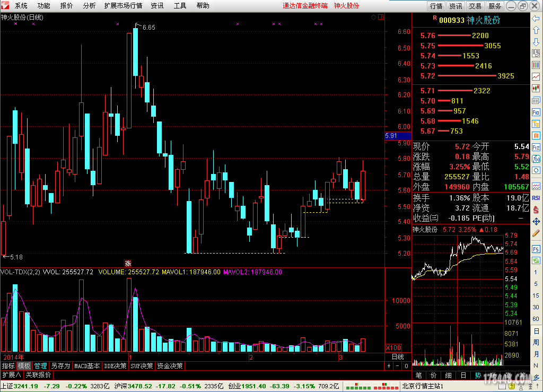Open the f(x) formula icon
543x392 pixels.
[536, 159]
